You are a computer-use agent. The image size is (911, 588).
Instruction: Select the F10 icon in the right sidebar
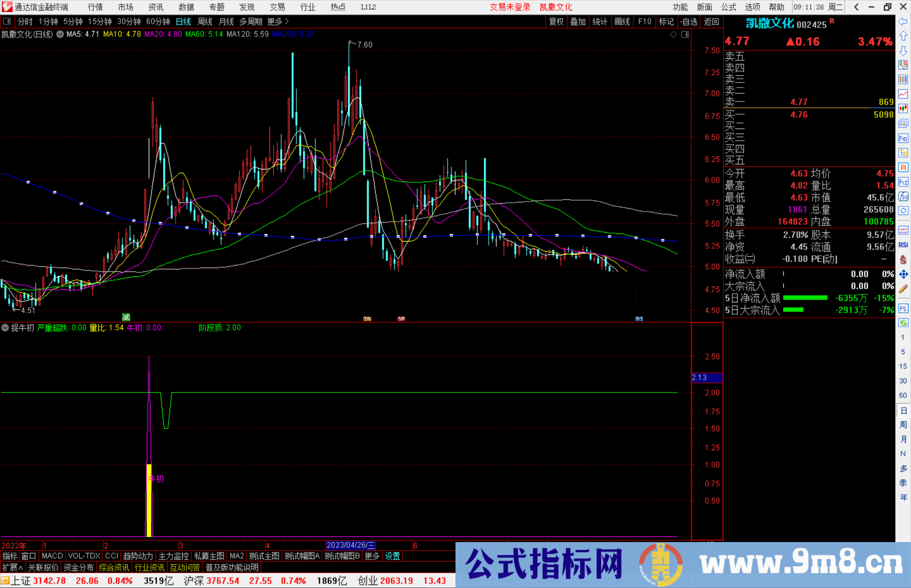903,138
